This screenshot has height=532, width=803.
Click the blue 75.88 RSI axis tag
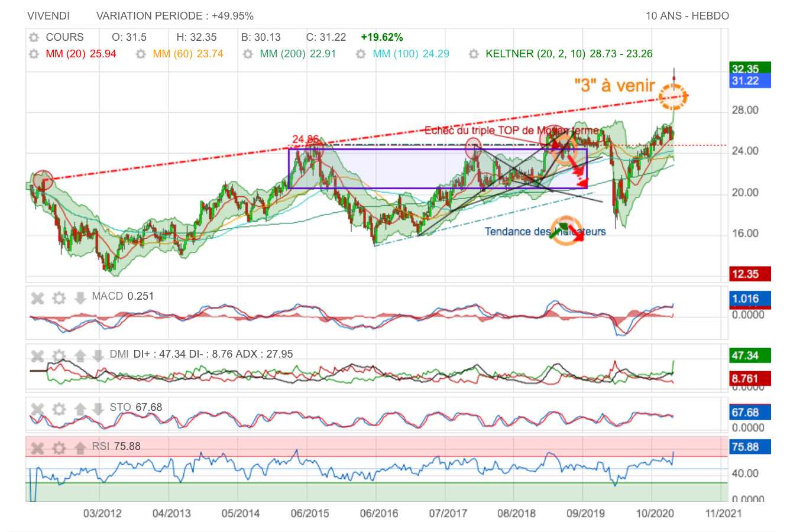(750, 447)
